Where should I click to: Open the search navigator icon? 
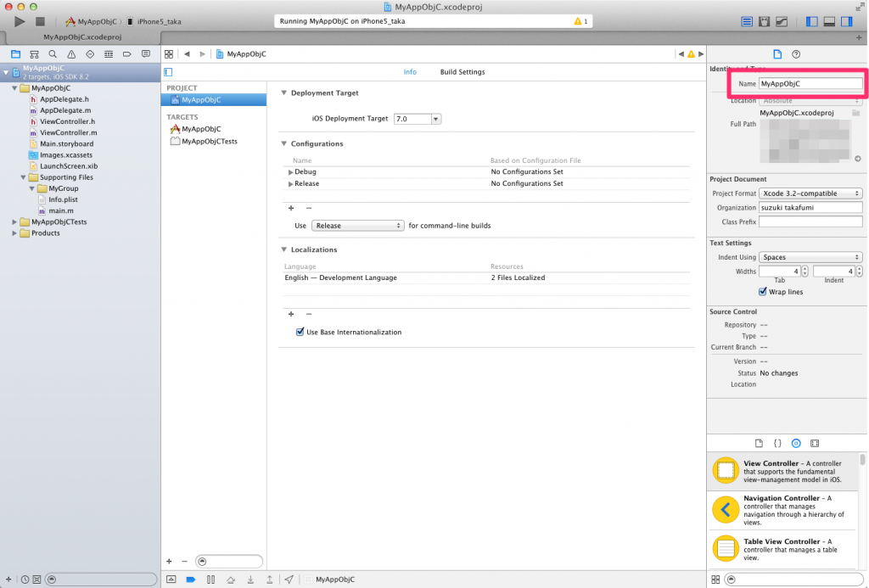tap(52, 54)
